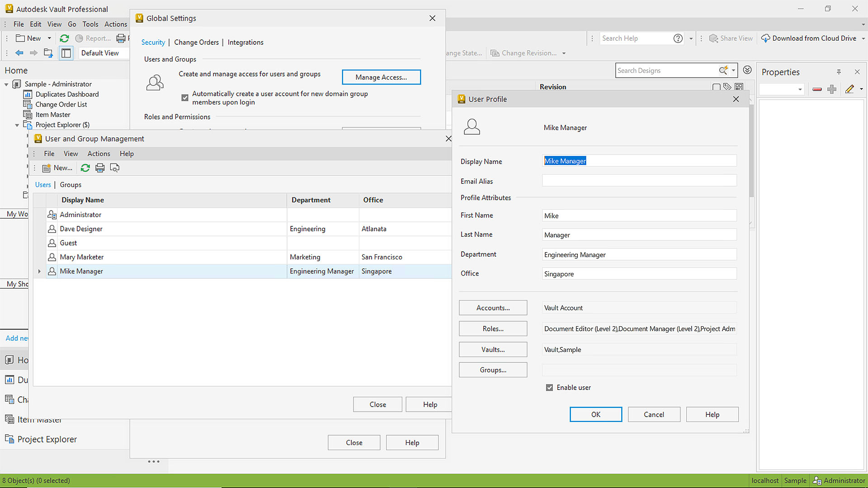This screenshot has width=868, height=488.
Task: Click the Search Help question mark icon
Action: tap(678, 38)
